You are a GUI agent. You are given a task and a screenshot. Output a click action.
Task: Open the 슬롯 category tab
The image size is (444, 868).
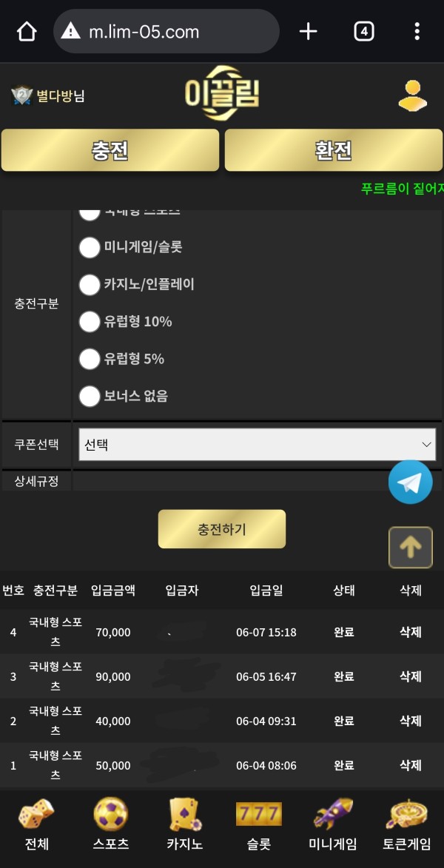click(x=258, y=824)
